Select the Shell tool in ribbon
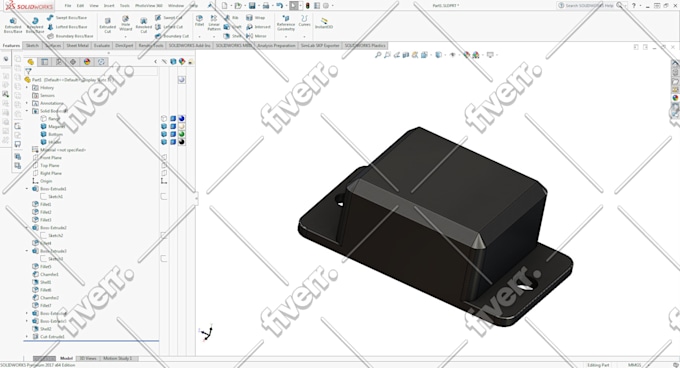This screenshot has width=680, height=368. click(232, 36)
